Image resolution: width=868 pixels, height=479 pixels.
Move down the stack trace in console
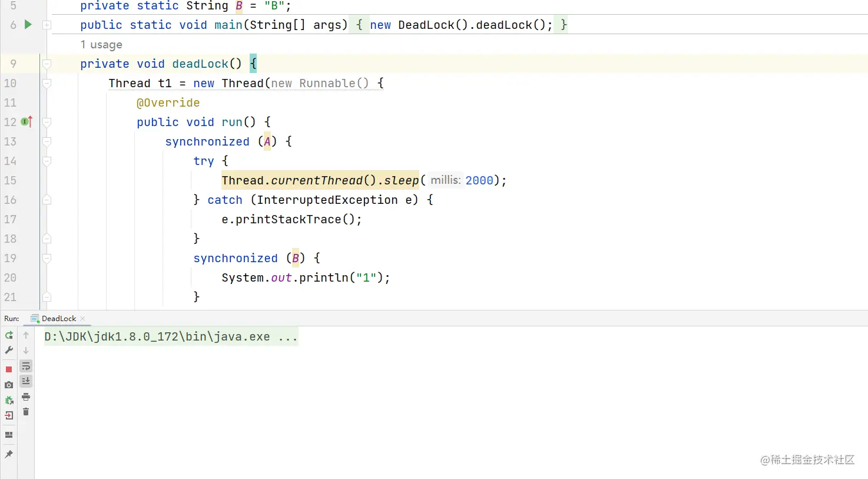(x=26, y=351)
